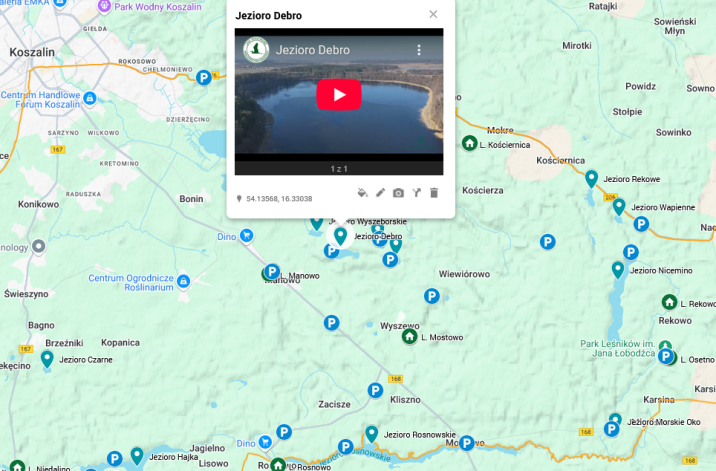
Task: Open Centrum Handlowe Forum Koszalin marker
Action: [90, 98]
